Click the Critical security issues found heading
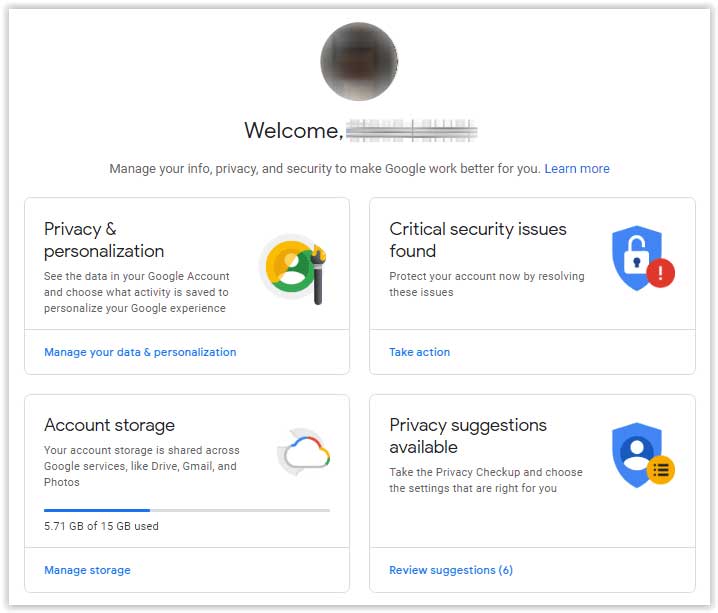This screenshot has width=718, height=613. coord(478,240)
